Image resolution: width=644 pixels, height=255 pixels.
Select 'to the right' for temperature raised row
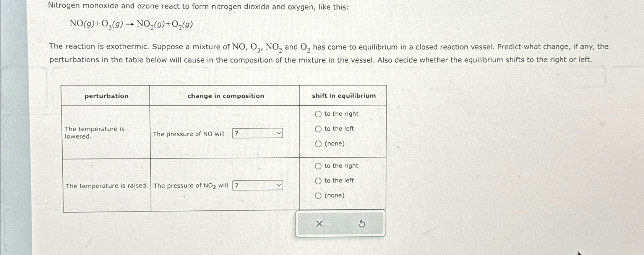pyautogui.click(x=318, y=166)
